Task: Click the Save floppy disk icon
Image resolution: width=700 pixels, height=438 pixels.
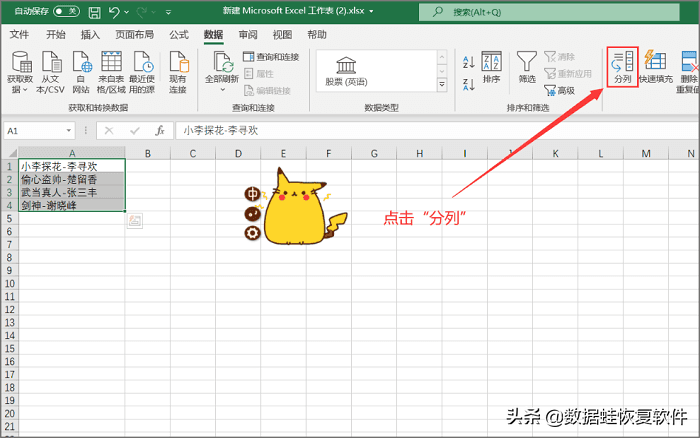Action: pos(95,12)
